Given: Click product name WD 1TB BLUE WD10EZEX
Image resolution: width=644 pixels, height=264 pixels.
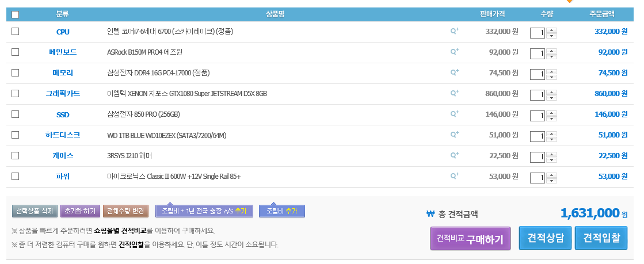Looking at the screenshot, I should 167,135.
